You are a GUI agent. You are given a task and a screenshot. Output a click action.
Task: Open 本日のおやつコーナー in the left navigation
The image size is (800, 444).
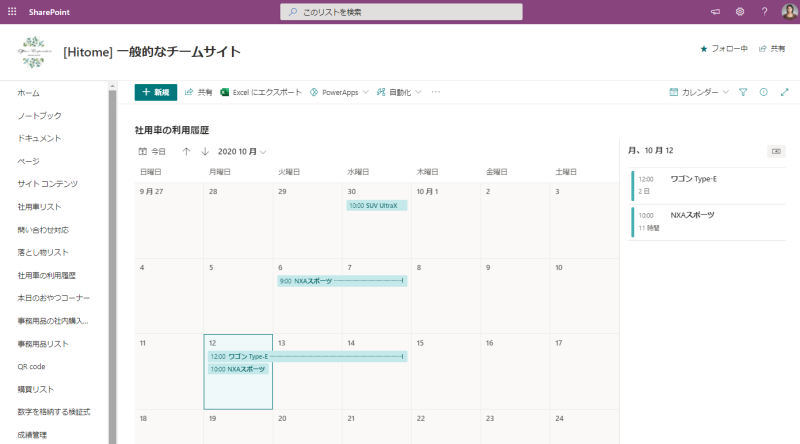point(54,298)
